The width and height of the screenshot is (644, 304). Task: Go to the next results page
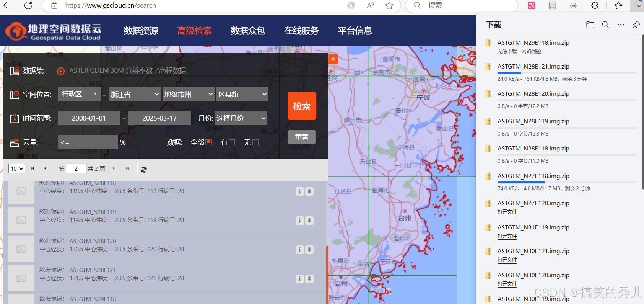tap(114, 168)
